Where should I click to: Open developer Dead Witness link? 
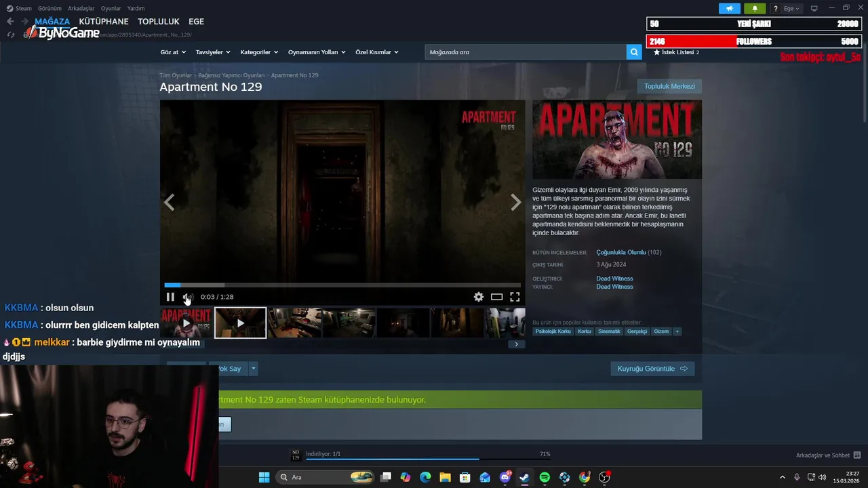[614, 279]
